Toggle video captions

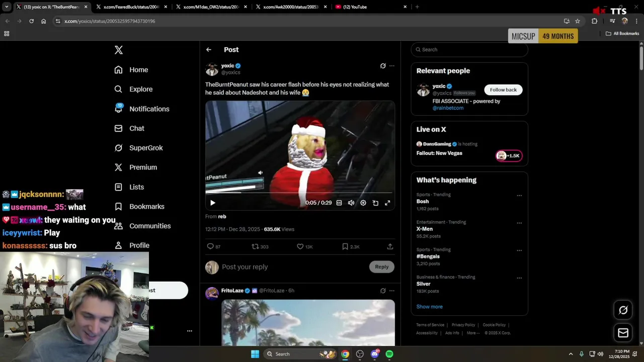click(x=339, y=203)
